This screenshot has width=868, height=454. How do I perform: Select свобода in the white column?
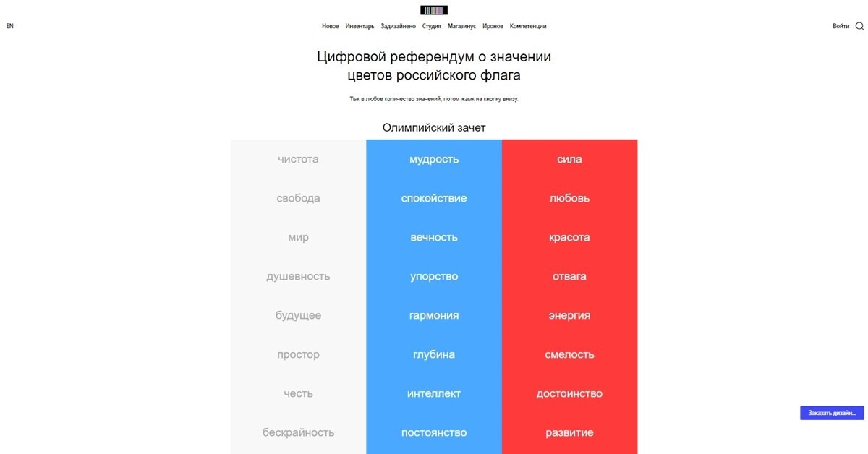tap(298, 198)
